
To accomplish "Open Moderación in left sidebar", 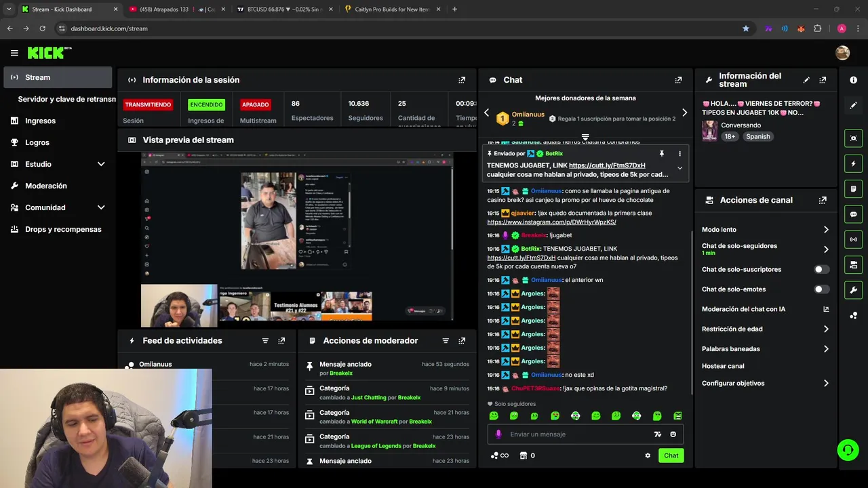I will (x=58, y=186).
